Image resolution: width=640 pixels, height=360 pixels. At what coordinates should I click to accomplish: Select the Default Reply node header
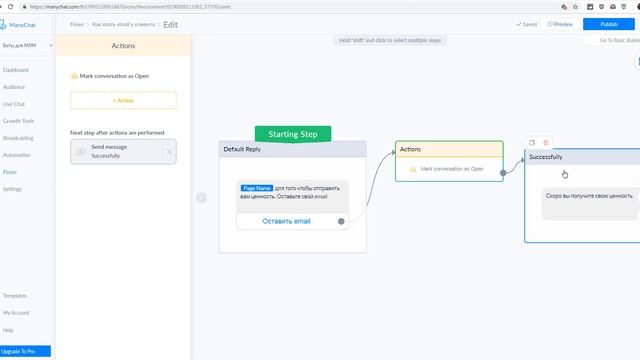click(x=293, y=149)
